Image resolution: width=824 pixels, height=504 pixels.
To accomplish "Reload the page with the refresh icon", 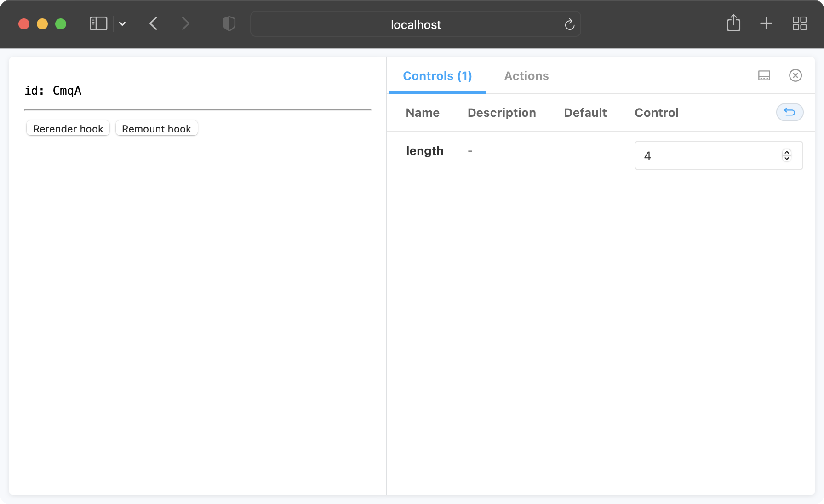I will [569, 25].
